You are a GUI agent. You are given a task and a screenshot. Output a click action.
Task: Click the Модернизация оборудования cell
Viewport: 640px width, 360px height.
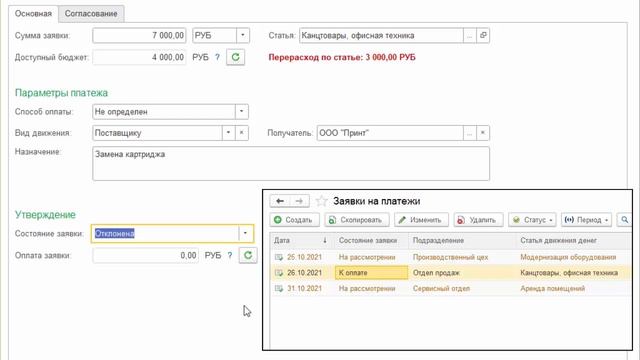568,257
